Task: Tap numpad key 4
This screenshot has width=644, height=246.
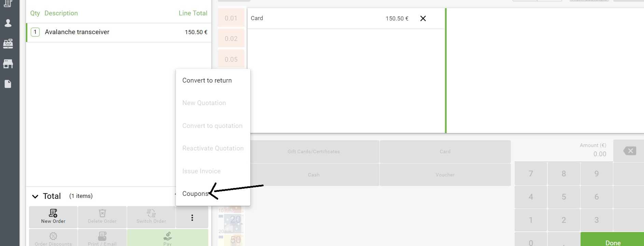Action: [x=531, y=197]
